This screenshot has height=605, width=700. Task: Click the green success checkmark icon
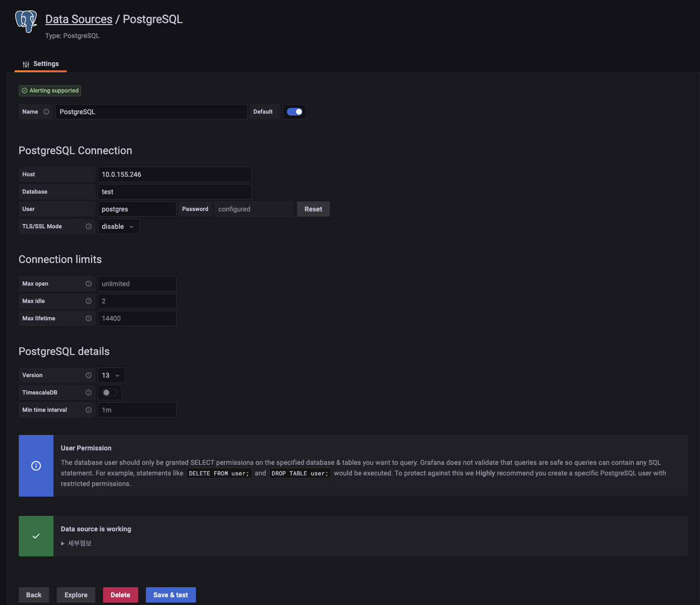(36, 536)
